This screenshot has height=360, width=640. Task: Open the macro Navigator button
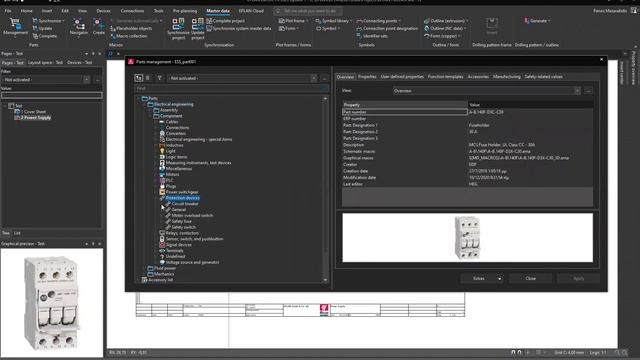(79, 27)
